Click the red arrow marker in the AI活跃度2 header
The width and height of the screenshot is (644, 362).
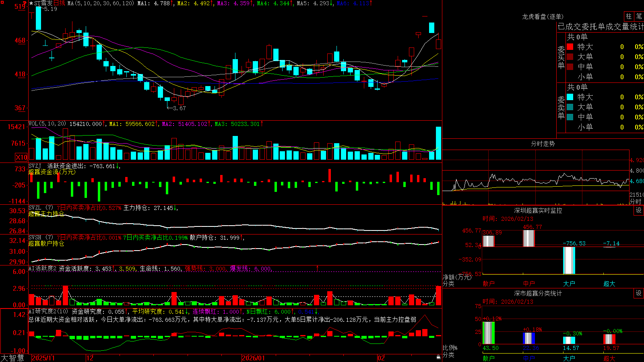(x=318, y=268)
